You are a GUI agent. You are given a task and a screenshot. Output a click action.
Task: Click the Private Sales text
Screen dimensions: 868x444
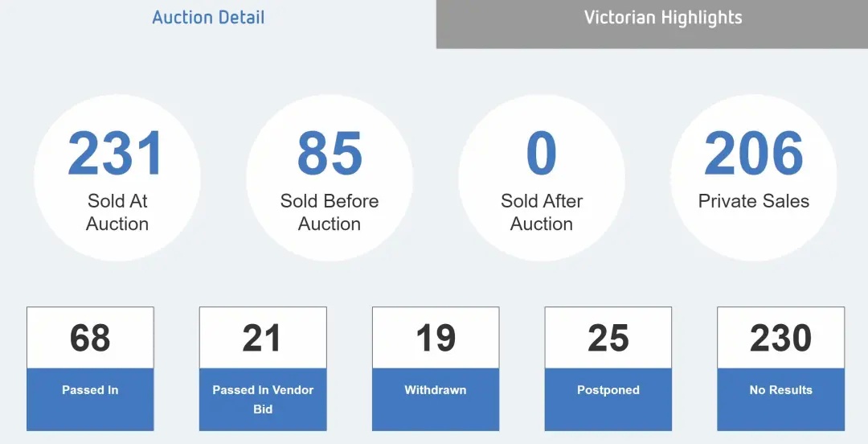[x=753, y=200]
